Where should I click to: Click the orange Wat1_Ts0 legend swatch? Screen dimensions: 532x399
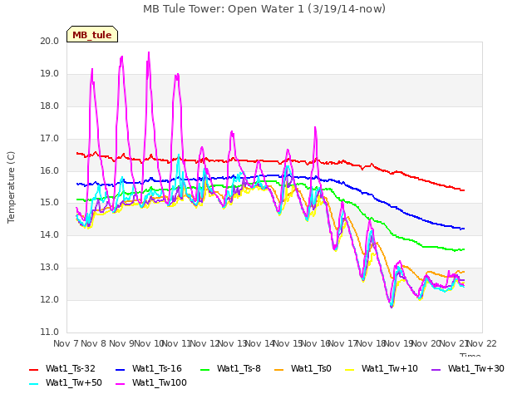pyautogui.click(x=279, y=369)
